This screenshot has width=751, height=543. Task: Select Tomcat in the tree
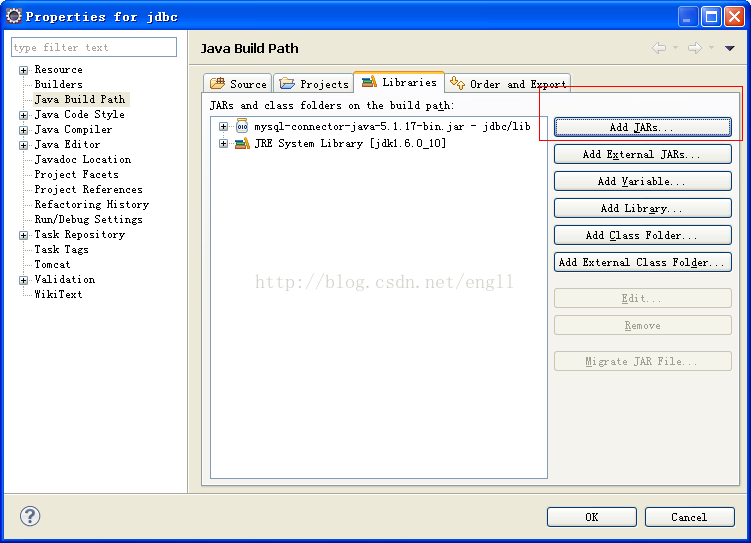[52, 264]
